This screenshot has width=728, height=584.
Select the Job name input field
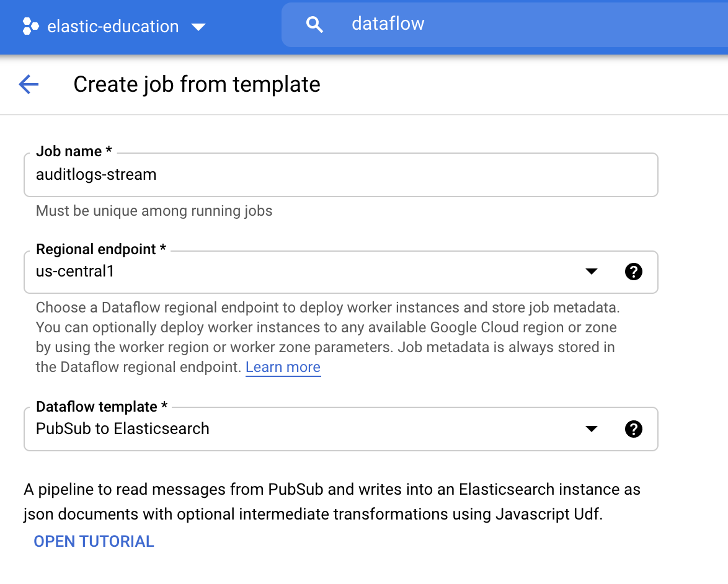point(340,175)
